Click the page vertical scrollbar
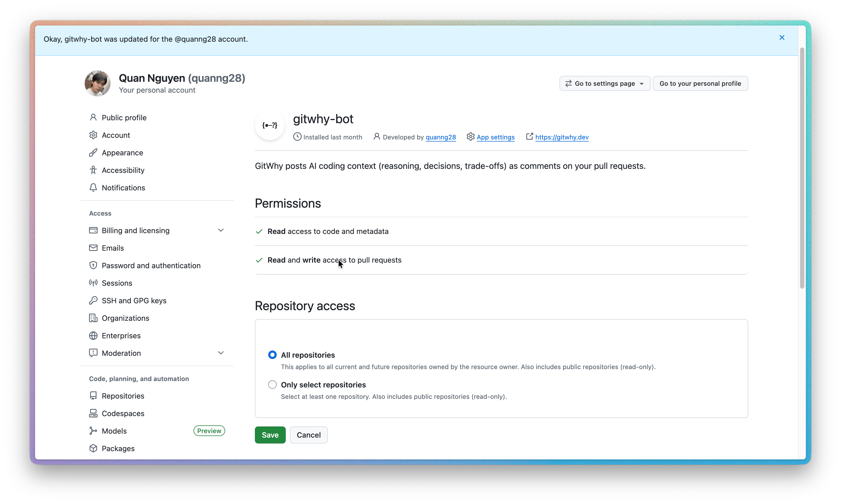Image resolution: width=841 pixels, height=504 pixels. (x=802, y=168)
